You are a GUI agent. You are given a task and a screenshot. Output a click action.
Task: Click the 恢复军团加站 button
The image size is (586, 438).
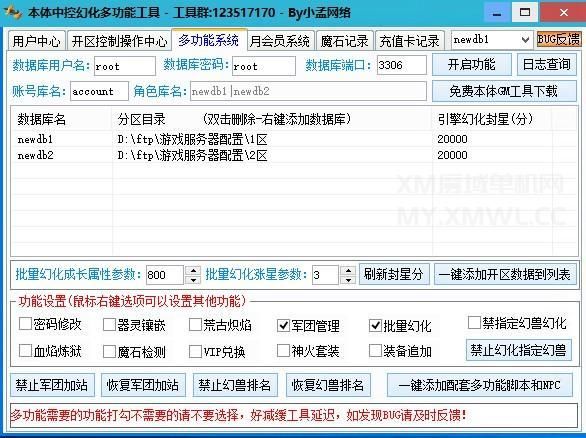(x=143, y=385)
